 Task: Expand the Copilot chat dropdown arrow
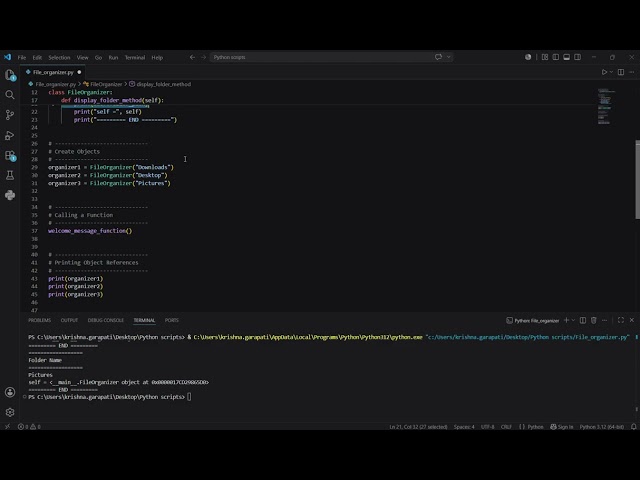(448, 57)
